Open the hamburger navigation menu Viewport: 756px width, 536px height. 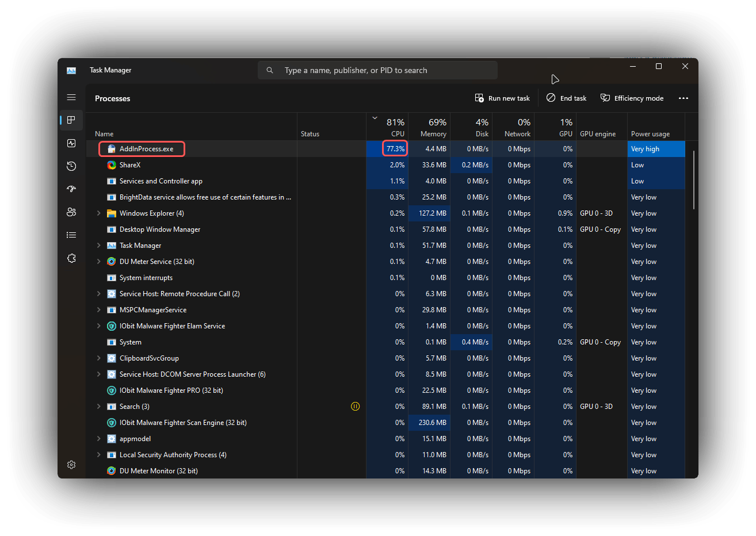71,97
